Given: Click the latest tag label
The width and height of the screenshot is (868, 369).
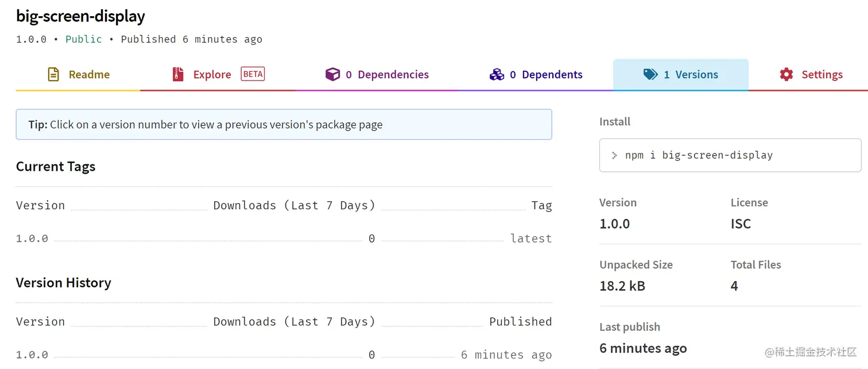Looking at the screenshot, I should pyautogui.click(x=531, y=239).
